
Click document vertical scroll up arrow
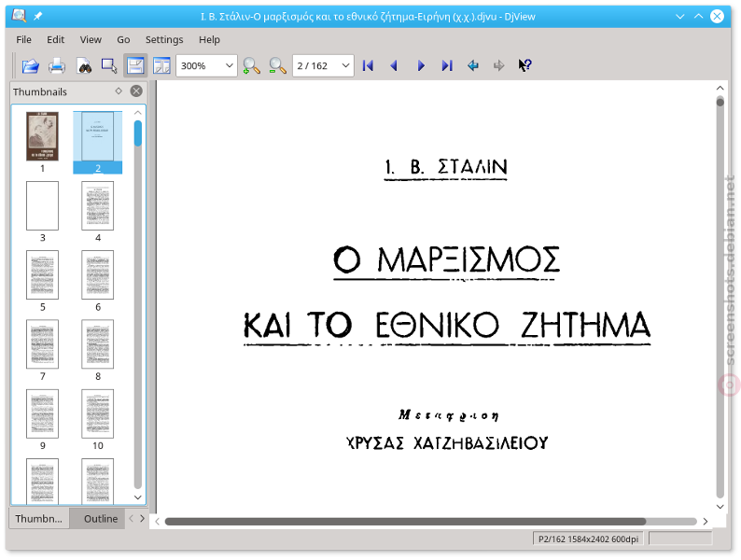click(x=720, y=88)
